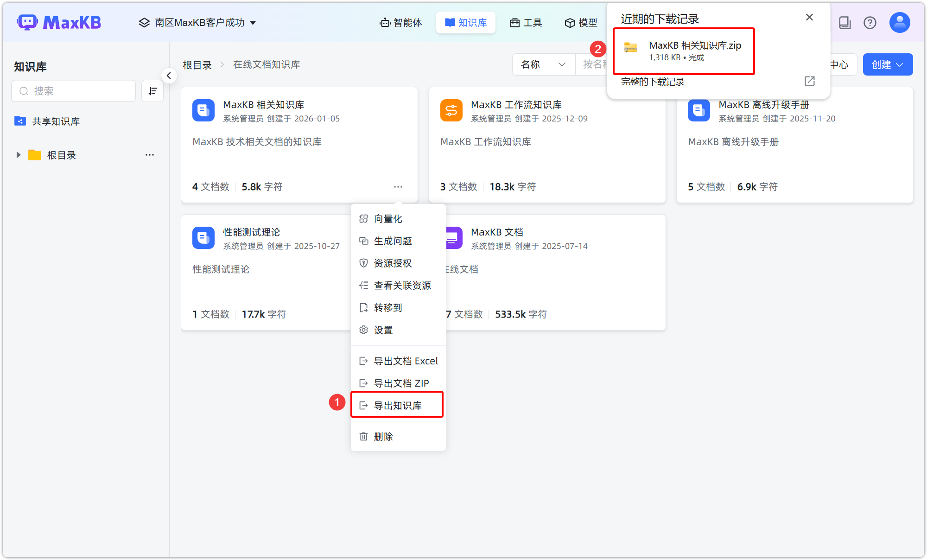The height and width of the screenshot is (560, 927).
Task: Select 向量化 from the context menu
Action: tap(398, 219)
